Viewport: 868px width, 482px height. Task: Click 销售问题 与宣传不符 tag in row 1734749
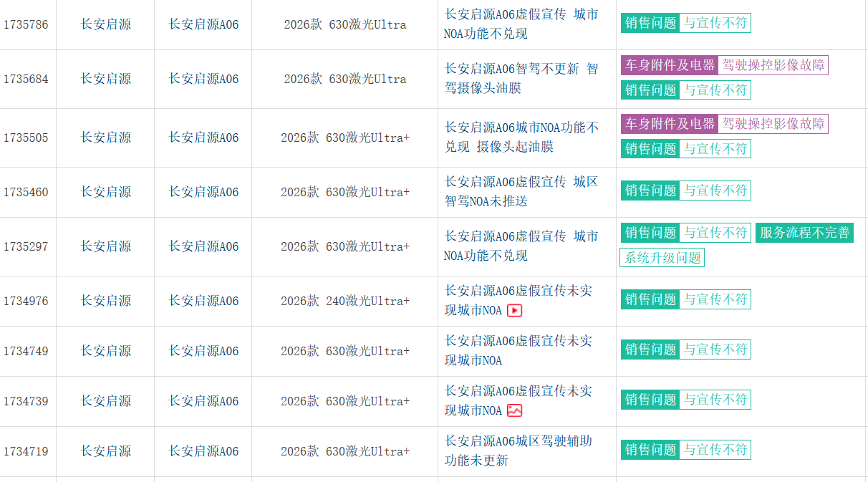[685, 350]
